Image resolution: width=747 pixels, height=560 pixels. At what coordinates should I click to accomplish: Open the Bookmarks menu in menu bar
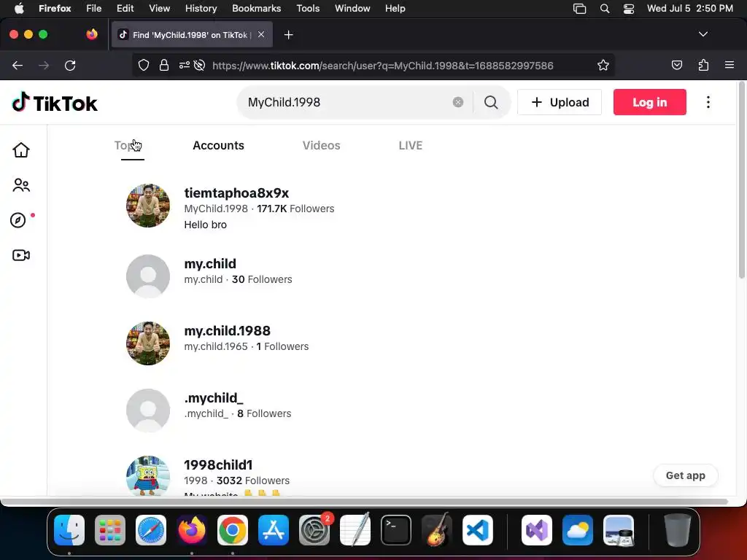(x=256, y=8)
